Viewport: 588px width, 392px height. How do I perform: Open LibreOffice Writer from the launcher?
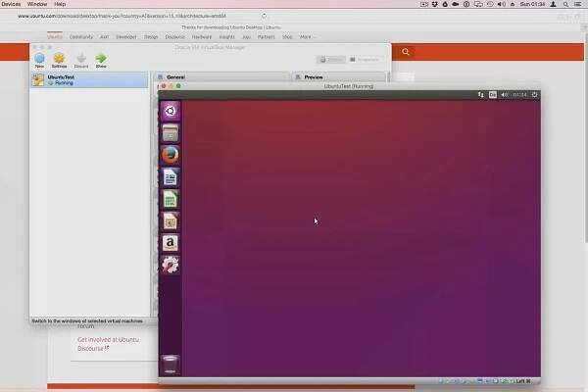click(x=171, y=177)
